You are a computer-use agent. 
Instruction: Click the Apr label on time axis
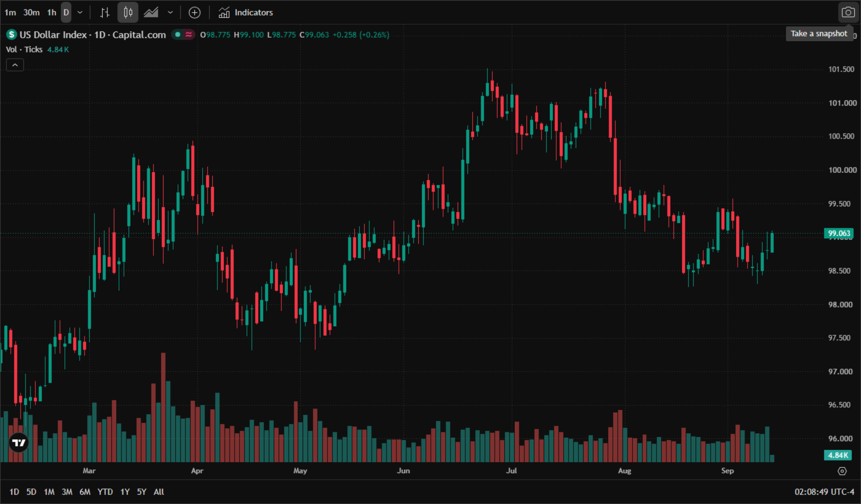tap(197, 471)
